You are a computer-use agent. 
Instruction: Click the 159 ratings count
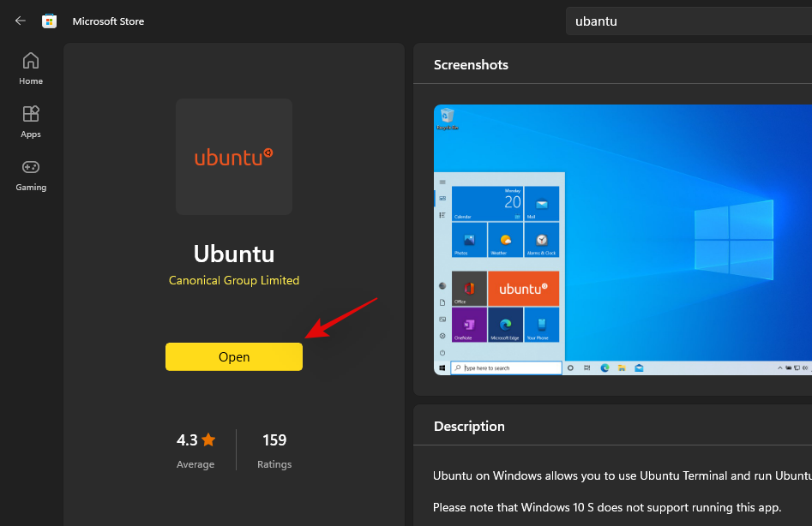click(x=274, y=440)
